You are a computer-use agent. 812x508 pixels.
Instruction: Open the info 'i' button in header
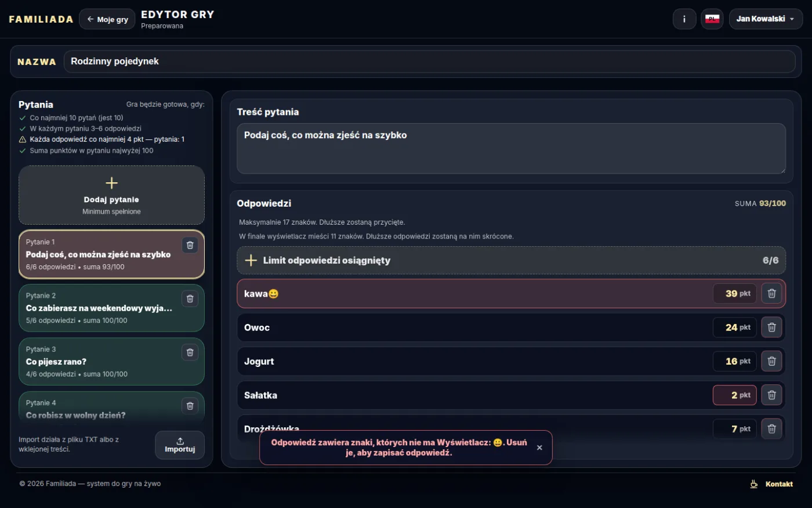684,19
